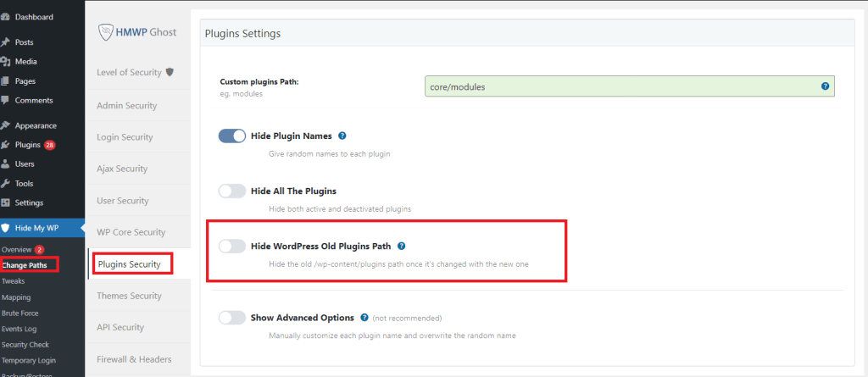Open the Change Paths submenu link
Viewport: 868px width, 377px height.
point(24,265)
